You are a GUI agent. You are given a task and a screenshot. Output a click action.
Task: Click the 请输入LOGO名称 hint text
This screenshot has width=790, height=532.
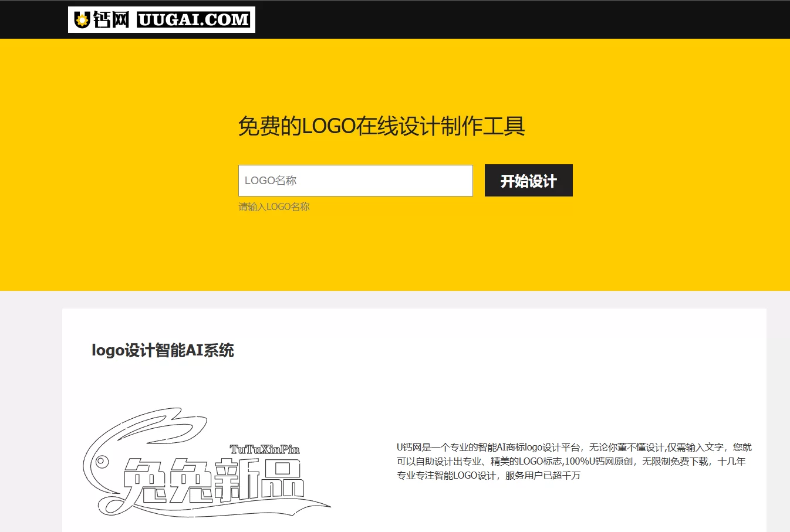click(274, 206)
